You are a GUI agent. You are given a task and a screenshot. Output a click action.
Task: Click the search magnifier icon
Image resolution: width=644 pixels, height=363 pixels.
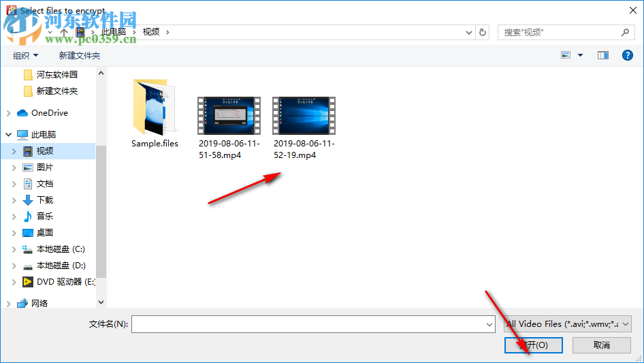(x=625, y=32)
